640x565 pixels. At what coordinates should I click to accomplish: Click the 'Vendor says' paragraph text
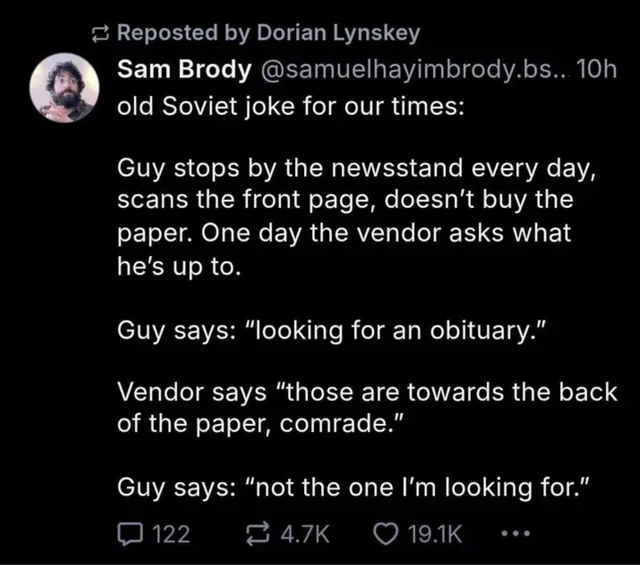coord(367,393)
